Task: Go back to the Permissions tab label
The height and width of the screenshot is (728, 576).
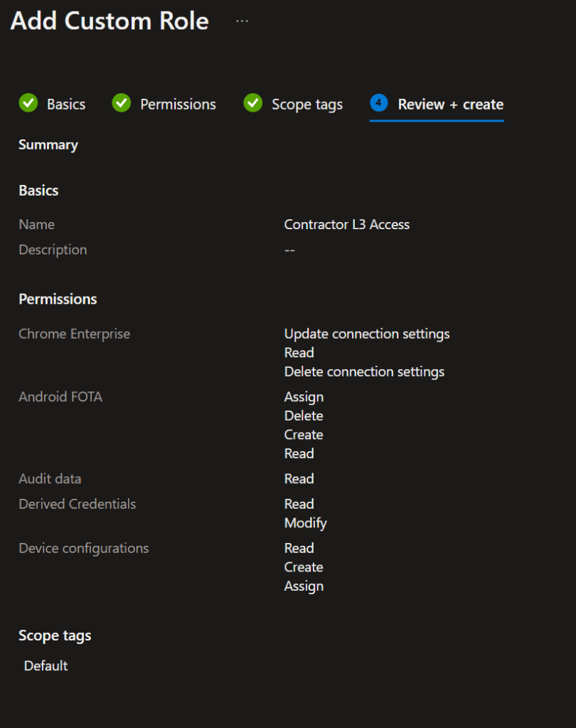Action: coord(178,105)
